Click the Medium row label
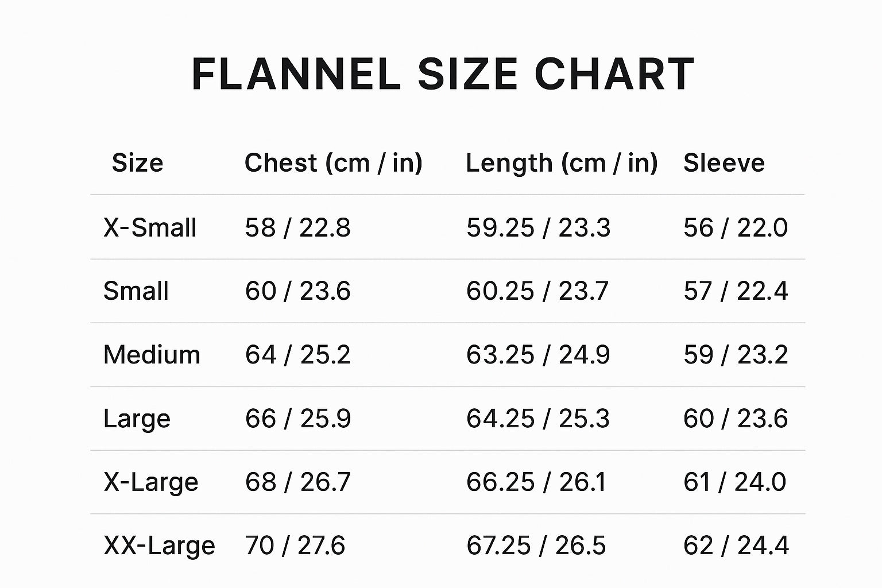 (152, 355)
